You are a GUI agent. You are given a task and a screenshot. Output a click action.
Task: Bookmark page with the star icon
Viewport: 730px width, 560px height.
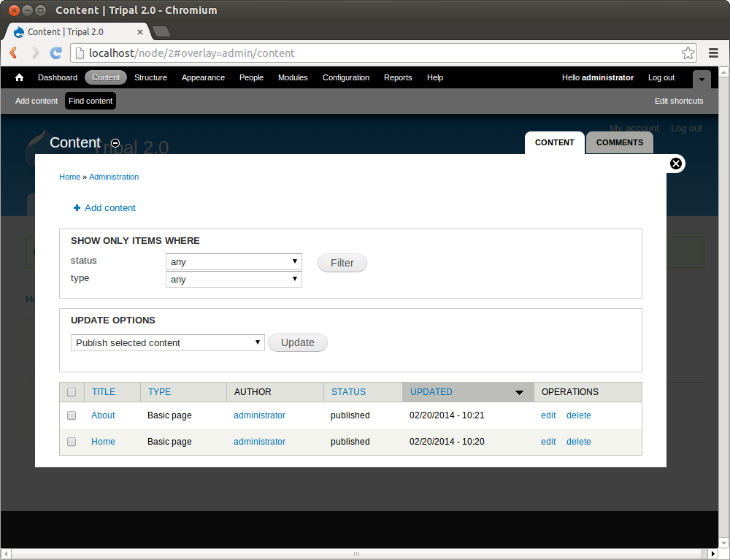(688, 53)
